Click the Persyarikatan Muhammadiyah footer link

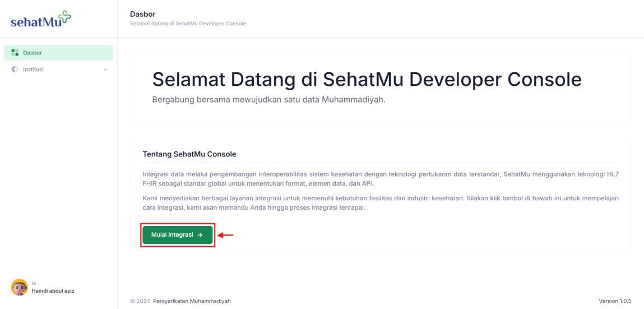tap(192, 301)
